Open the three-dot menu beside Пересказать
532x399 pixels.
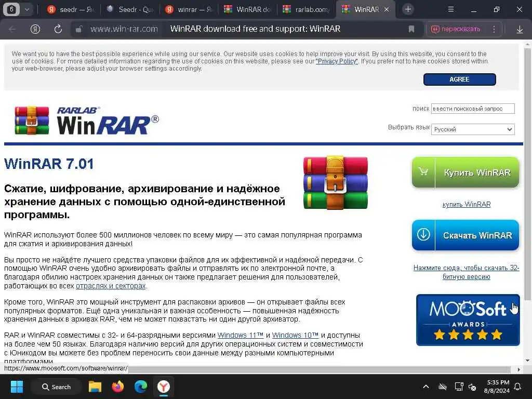tap(494, 29)
